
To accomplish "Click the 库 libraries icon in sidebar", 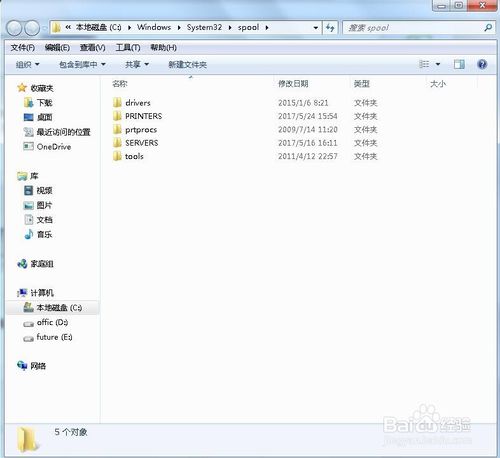I will pos(22,176).
